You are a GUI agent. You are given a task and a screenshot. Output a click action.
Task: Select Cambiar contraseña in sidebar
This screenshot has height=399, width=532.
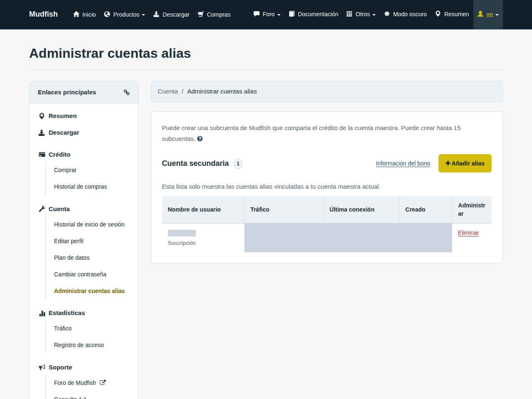pos(80,274)
